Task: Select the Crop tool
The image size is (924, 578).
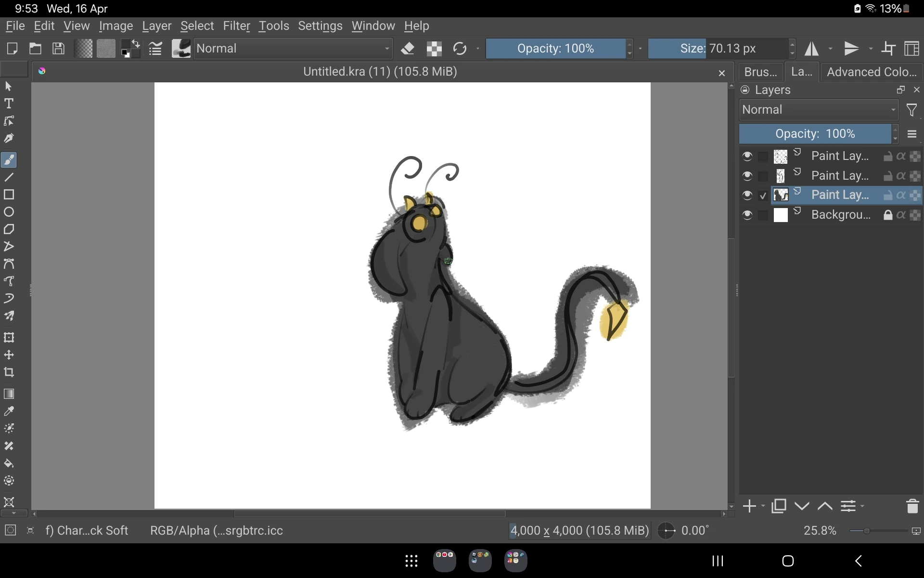Action: point(9,372)
